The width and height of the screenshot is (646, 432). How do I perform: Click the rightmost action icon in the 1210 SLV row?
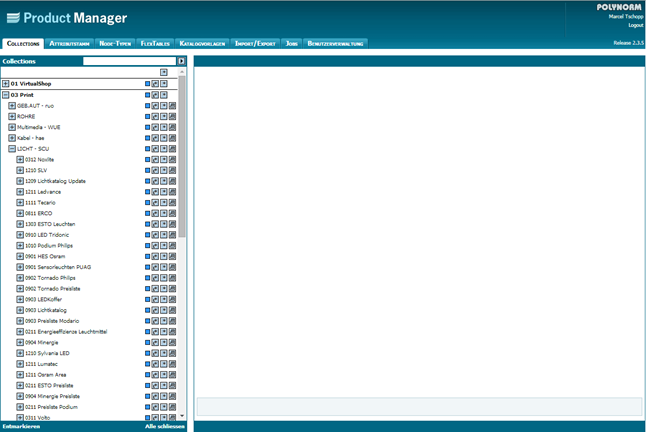point(172,170)
